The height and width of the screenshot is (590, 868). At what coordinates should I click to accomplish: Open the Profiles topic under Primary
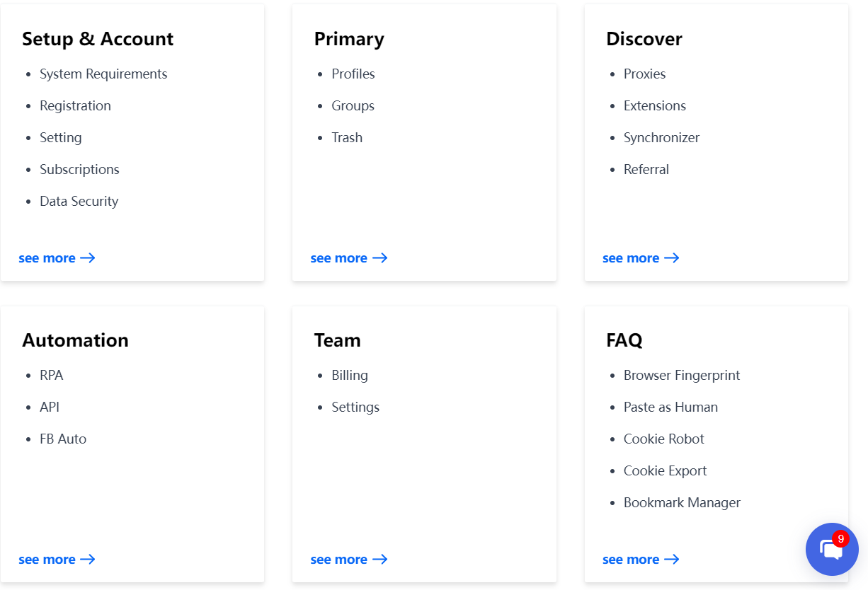click(x=353, y=74)
